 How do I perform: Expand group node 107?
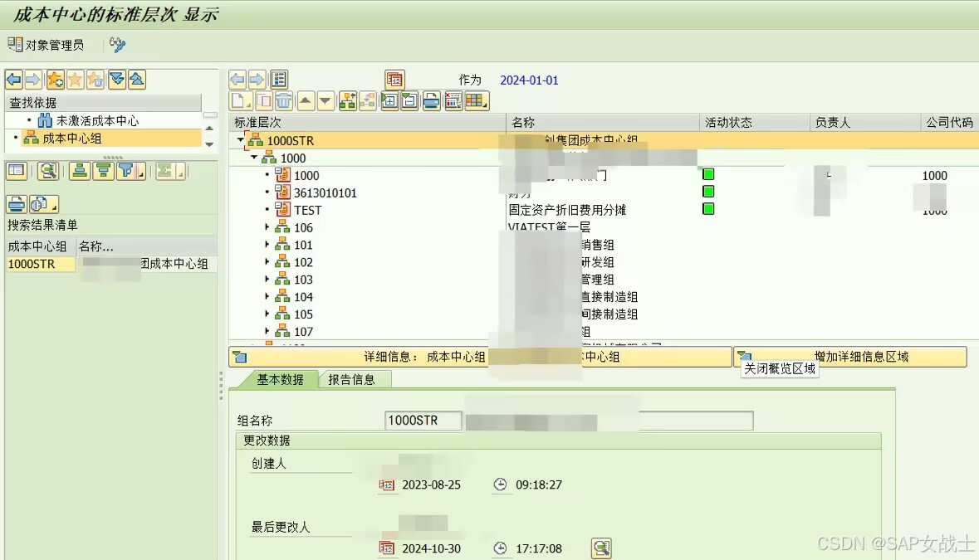point(267,331)
